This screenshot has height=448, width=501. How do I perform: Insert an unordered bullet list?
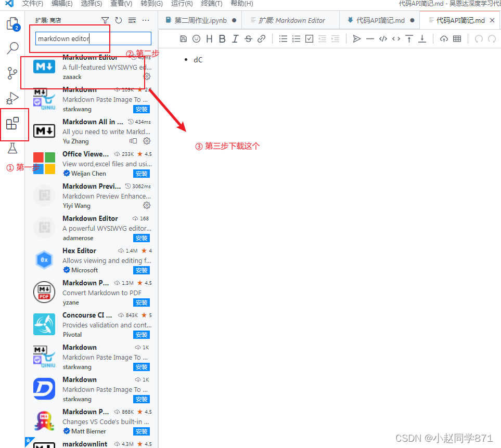(283, 38)
